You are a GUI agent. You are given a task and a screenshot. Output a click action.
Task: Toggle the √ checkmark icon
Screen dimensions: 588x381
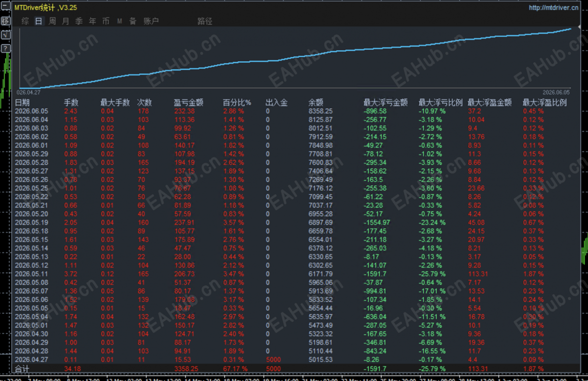click(x=5, y=35)
